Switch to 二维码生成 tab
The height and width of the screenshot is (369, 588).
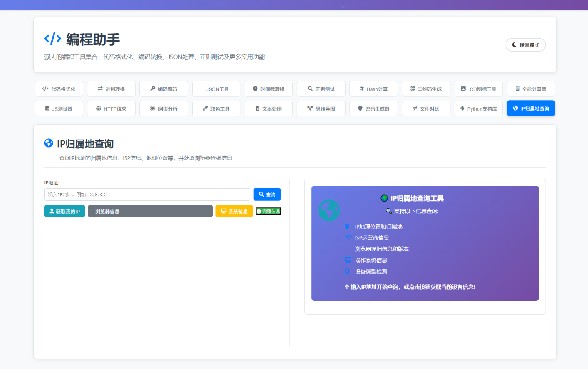[x=426, y=89]
